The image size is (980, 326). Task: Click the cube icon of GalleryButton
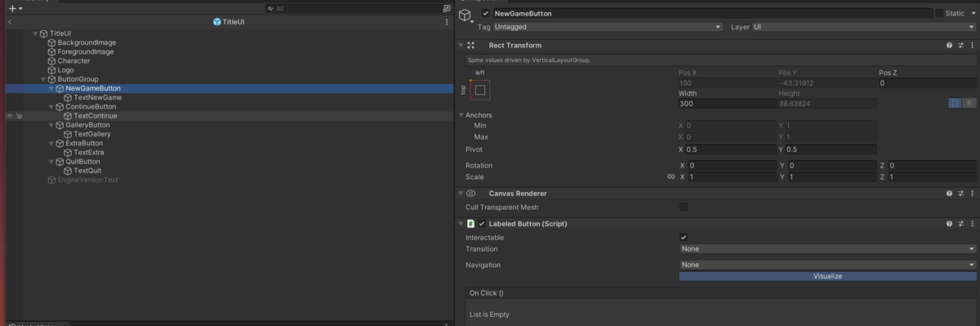(60, 125)
